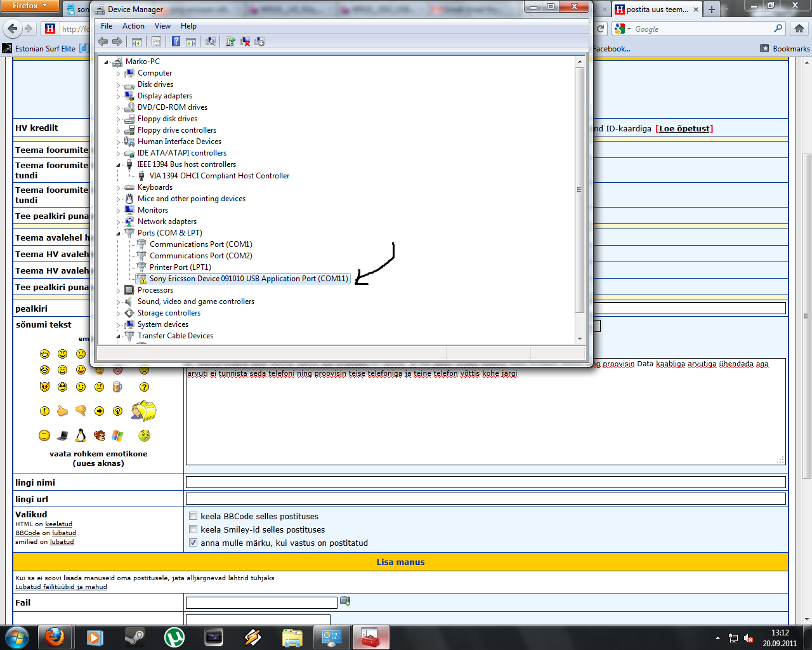Expand the Display adapters node

coord(118,96)
